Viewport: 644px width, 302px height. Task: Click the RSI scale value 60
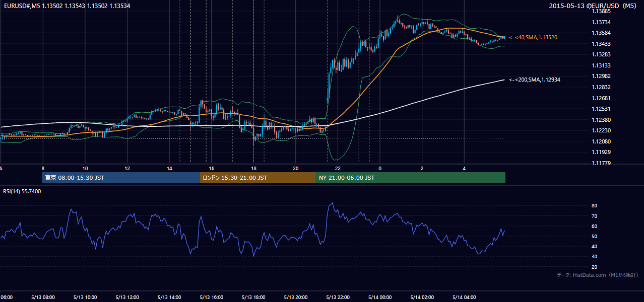click(594, 226)
